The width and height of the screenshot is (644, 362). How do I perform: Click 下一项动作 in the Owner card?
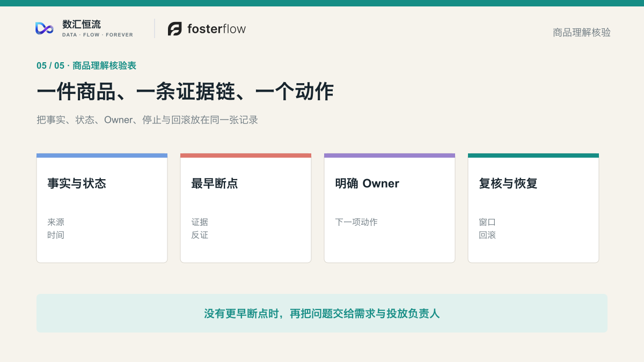(356, 222)
